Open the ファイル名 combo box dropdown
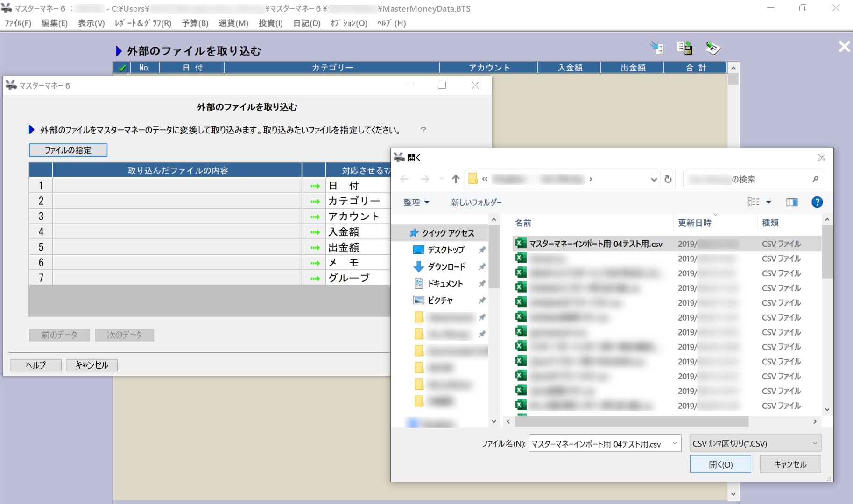 pyautogui.click(x=674, y=444)
